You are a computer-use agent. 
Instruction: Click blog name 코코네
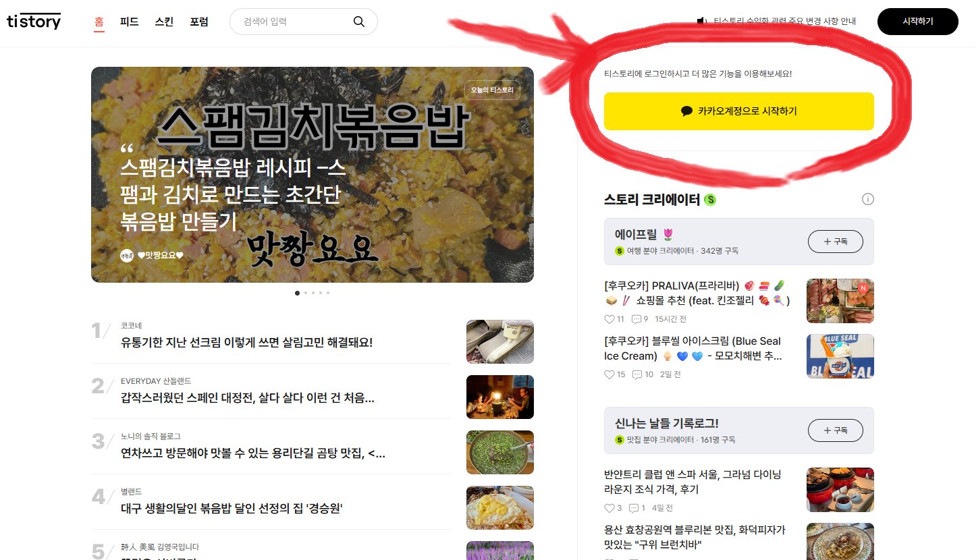pyautogui.click(x=132, y=326)
